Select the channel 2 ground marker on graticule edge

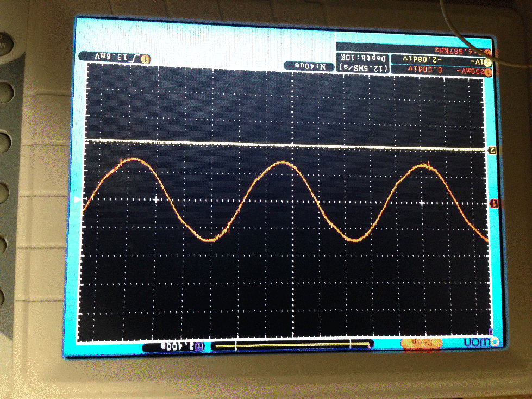click(492, 151)
